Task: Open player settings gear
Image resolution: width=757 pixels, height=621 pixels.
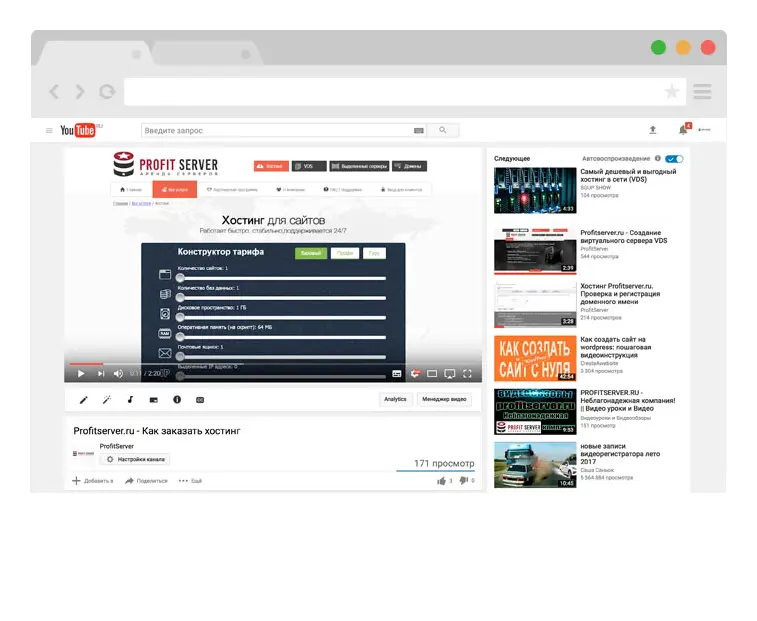Action: point(415,373)
